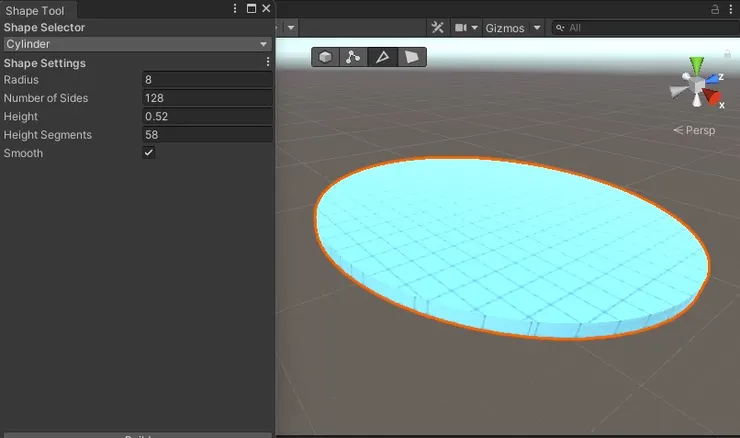Image resolution: width=740 pixels, height=438 pixels.
Task: Open the Shape Tool window kebab menu
Action: tap(235, 8)
